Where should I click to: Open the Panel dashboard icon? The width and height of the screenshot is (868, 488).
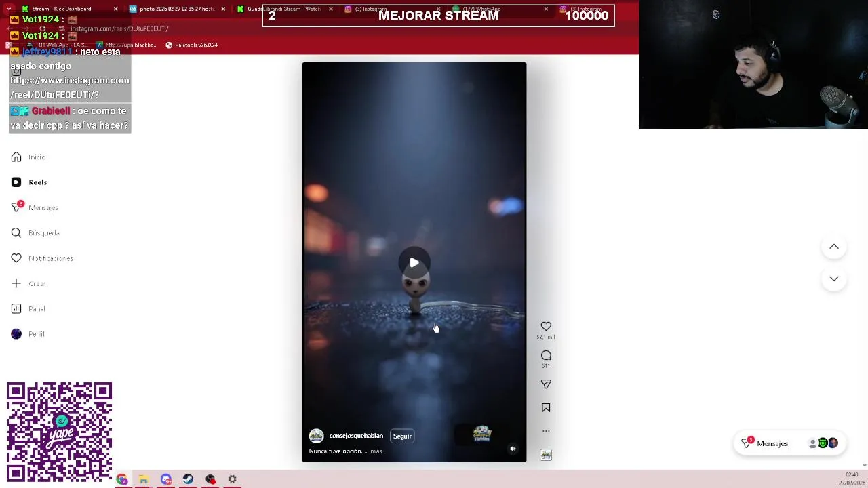coord(16,309)
